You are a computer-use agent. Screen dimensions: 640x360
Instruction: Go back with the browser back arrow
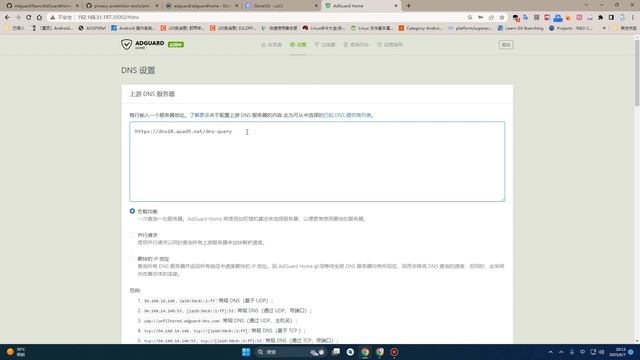point(7,17)
